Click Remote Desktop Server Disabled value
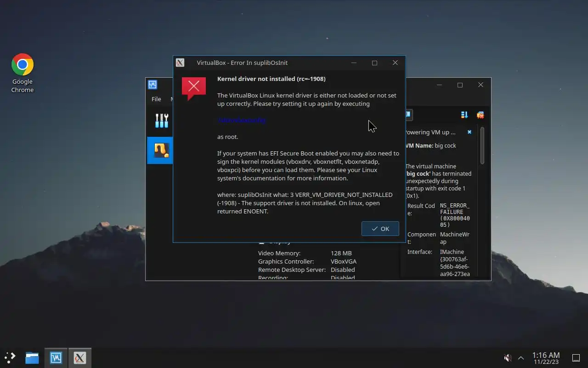This screenshot has height=368, width=588. click(x=343, y=270)
